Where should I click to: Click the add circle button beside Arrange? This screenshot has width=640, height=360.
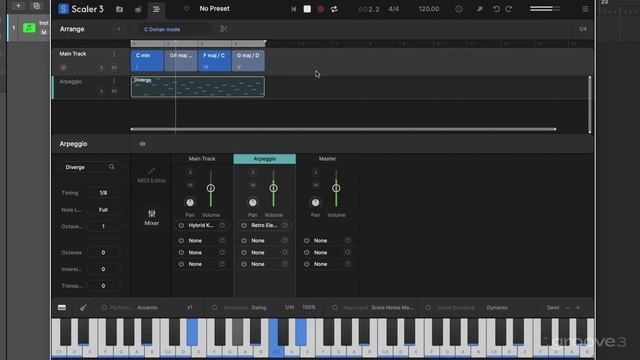[119, 29]
